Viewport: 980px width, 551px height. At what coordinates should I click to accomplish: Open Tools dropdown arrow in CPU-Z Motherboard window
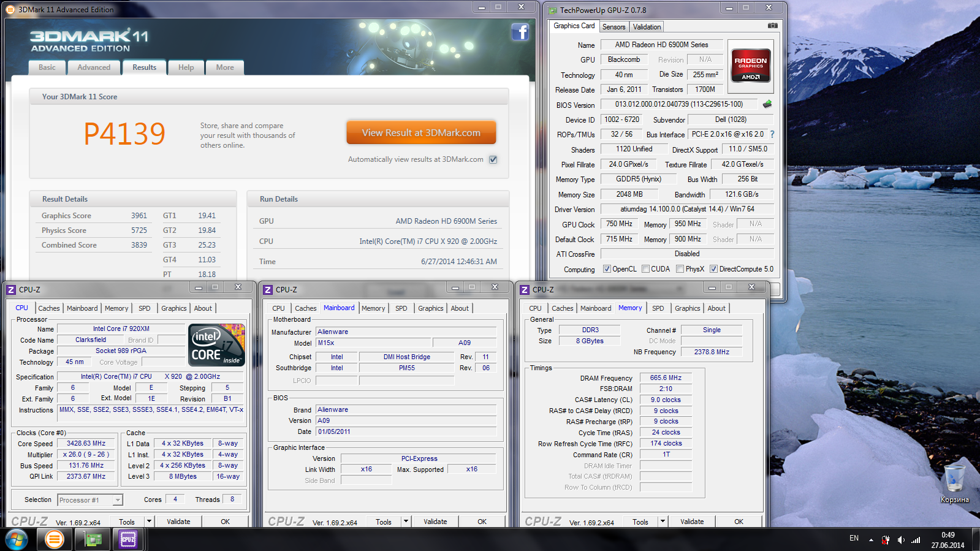405,522
